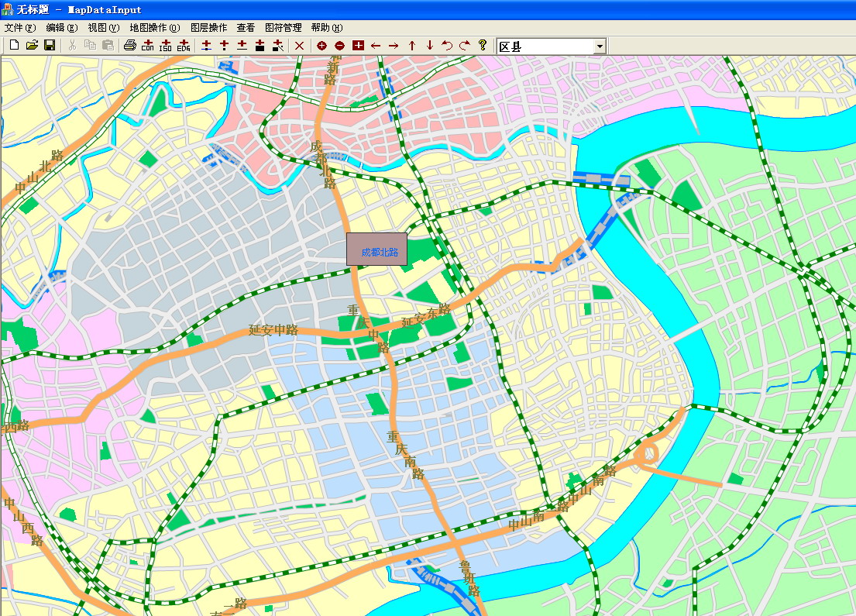Open the 帮助(H) menu
The width and height of the screenshot is (856, 616).
(x=327, y=27)
